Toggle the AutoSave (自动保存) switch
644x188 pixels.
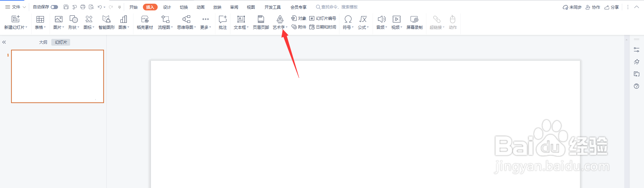click(54, 7)
